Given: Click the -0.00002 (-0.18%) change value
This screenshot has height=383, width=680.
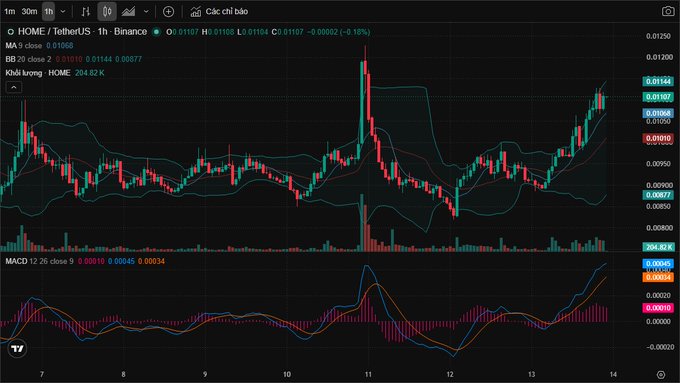Looking at the screenshot, I should (x=339, y=32).
